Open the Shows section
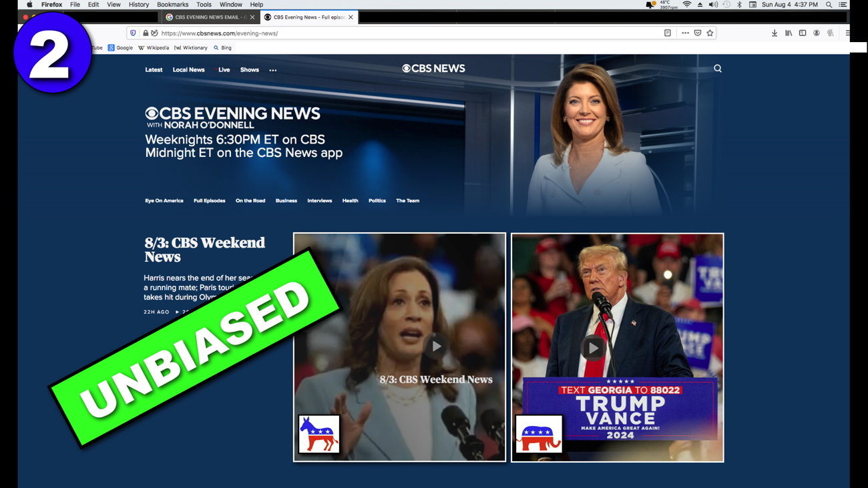The height and width of the screenshot is (488, 868). [249, 70]
